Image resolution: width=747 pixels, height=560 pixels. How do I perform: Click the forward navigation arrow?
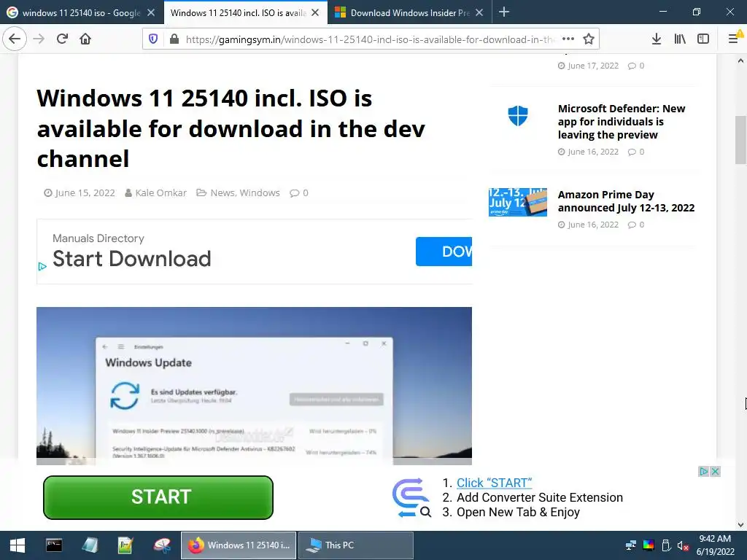[x=39, y=39]
